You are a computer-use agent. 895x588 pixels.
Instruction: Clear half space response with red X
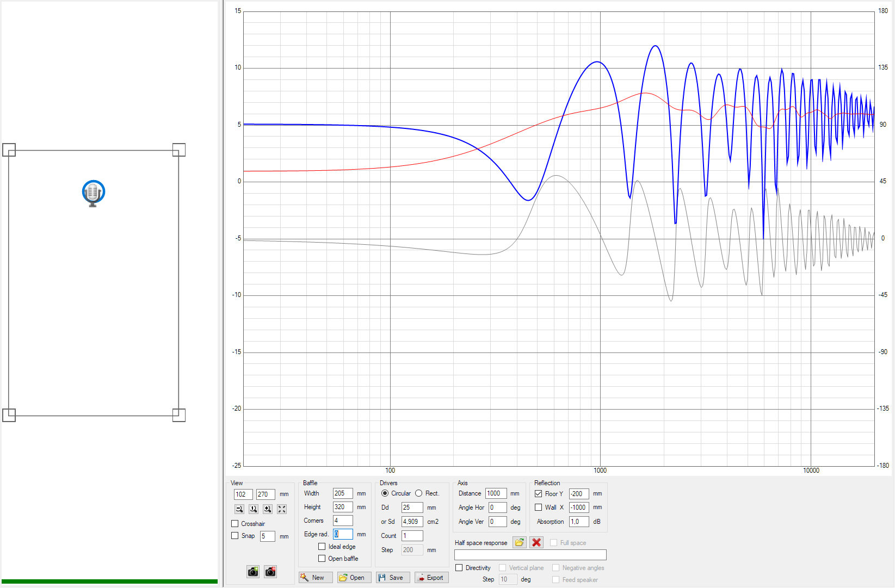(536, 542)
